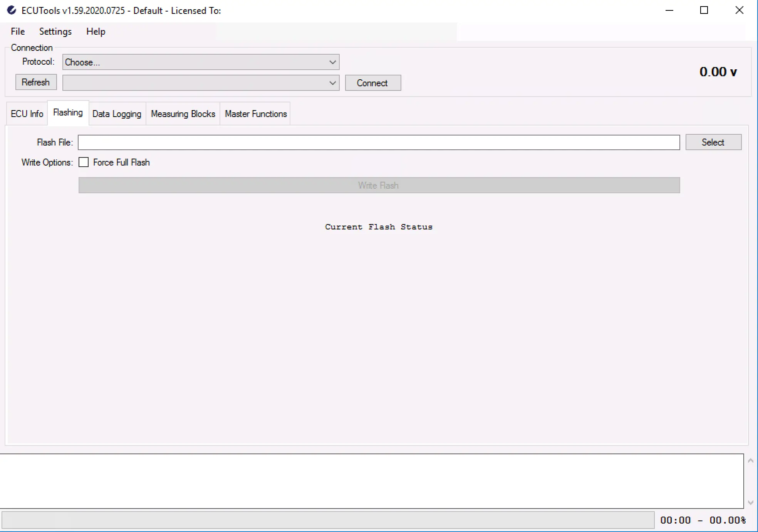This screenshot has height=532, width=758.
Task: Minimize the ECUTools window
Action: click(669, 10)
